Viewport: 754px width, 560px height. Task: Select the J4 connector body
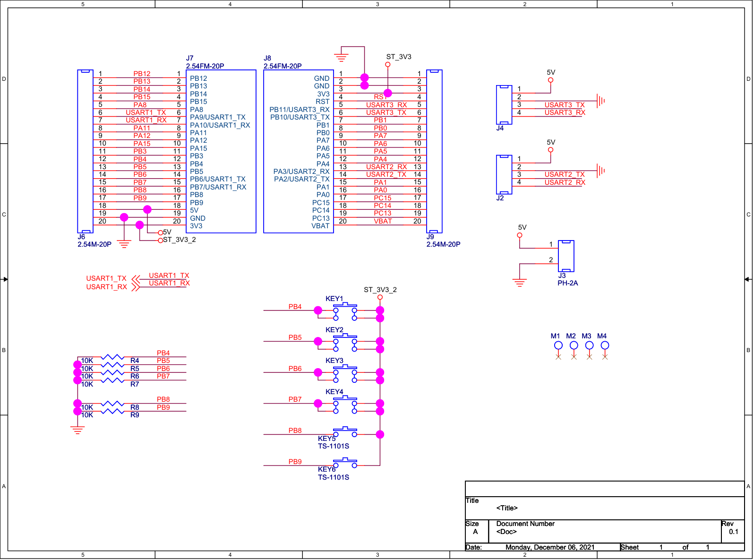(504, 105)
